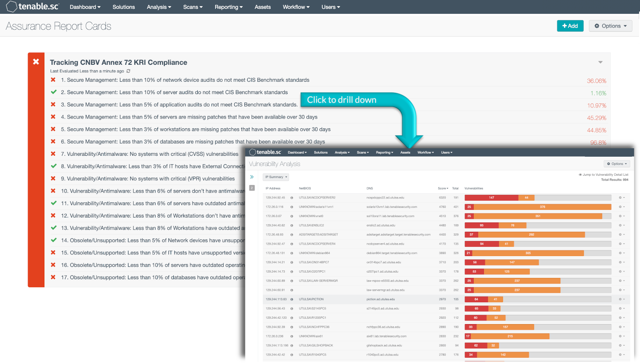Viewport: 640px width, 364px height.
Task: Click IP address 129.244.42.120
Action: tap(276, 318)
